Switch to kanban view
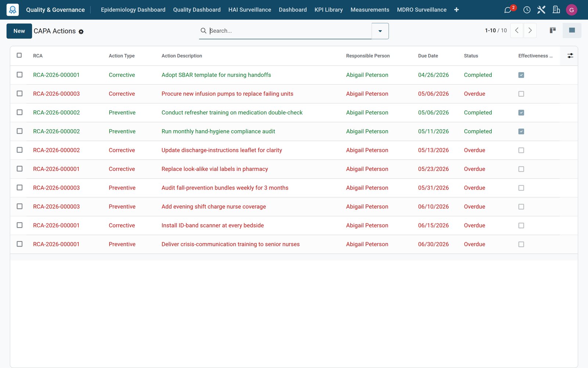The height and width of the screenshot is (368, 588). point(553,31)
